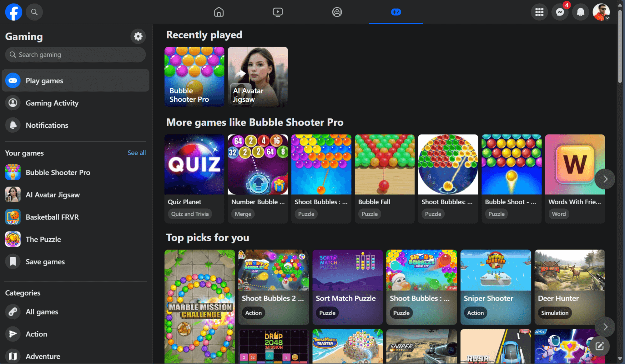Open the Action category
625x364 pixels.
pos(36,334)
